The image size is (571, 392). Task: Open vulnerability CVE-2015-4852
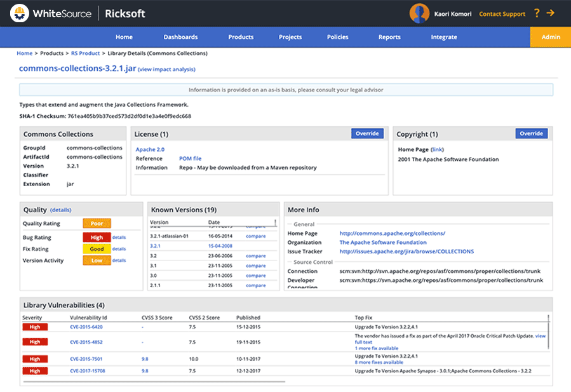pyautogui.click(x=86, y=342)
